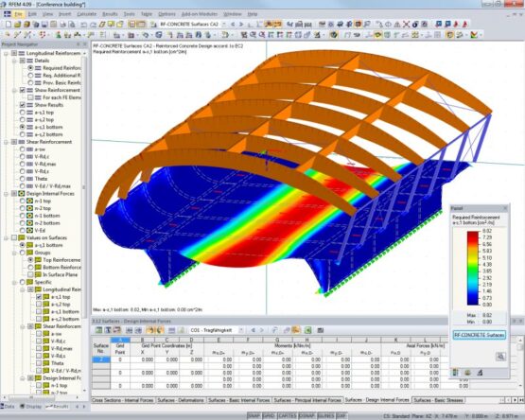
Task: Click Theta under Shear Reinforcement results
Action: click(41, 179)
